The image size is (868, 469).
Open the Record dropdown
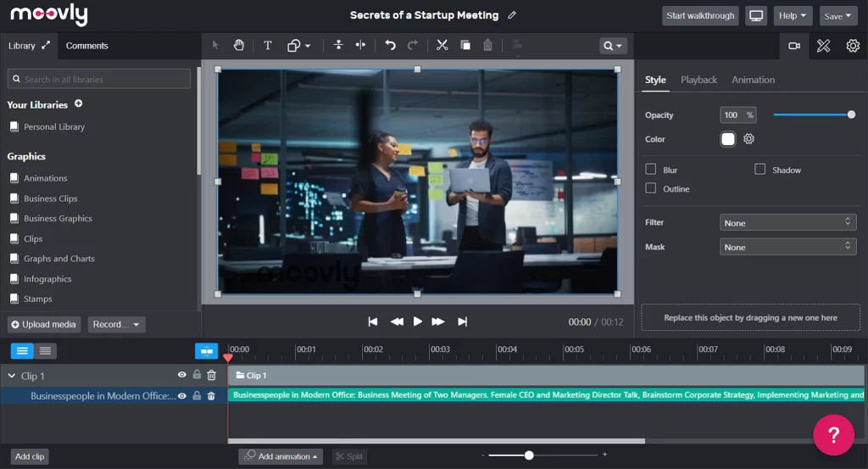tap(116, 325)
